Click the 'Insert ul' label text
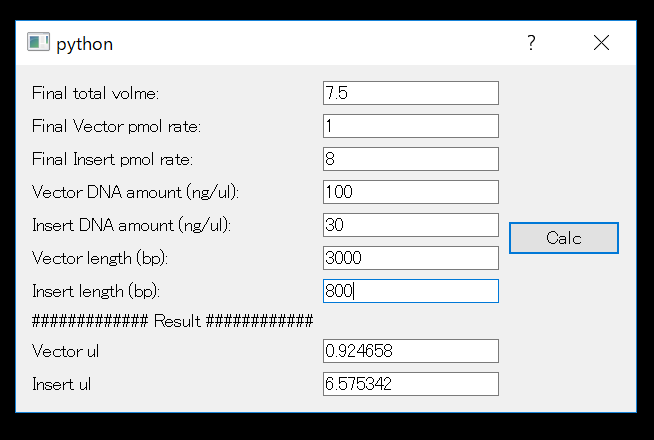This screenshot has height=440, width=654. [x=61, y=384]
